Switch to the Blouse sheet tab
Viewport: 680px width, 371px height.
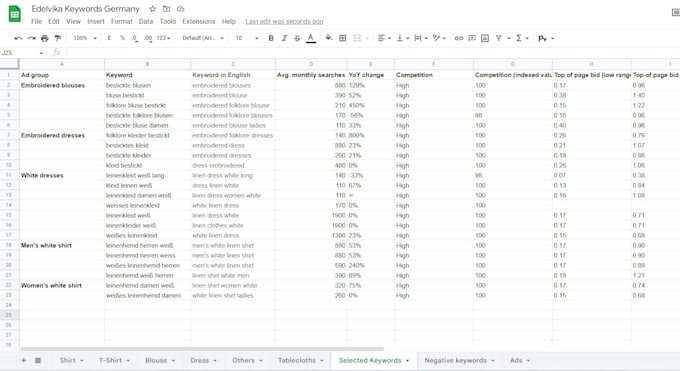click(x=160, y=360)
